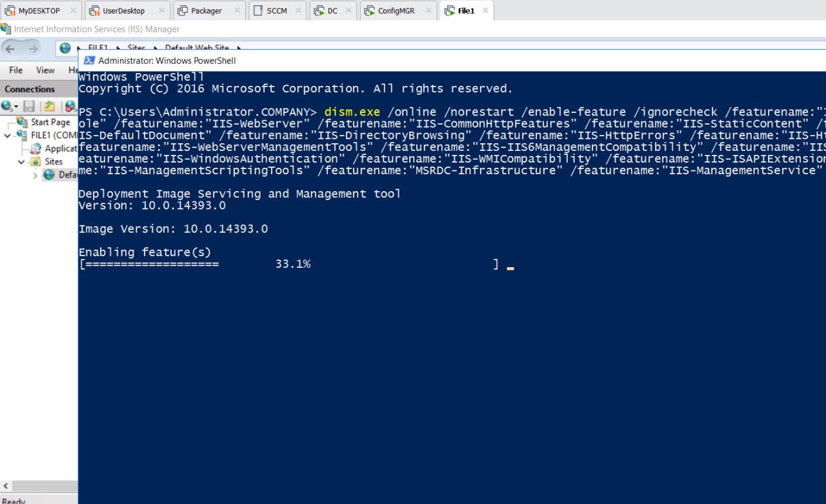The image size is (826, 504).
Task: Click the PowerShell copyright line
Action: pyautogui.click(x=296, y=88)
